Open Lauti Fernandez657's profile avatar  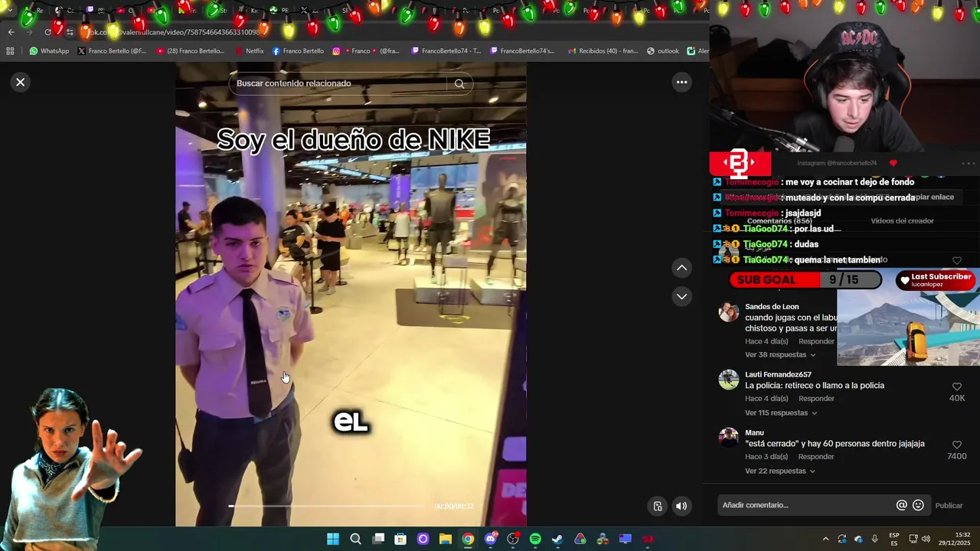(729, 380)
